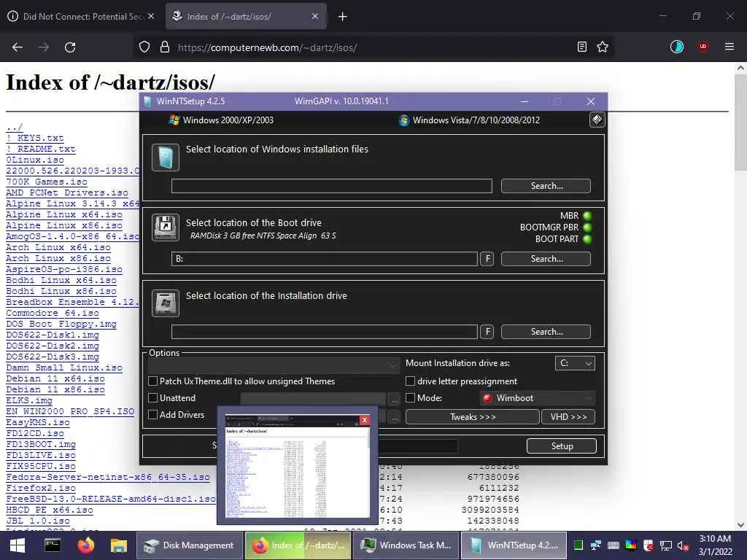Open the Firefox hamburger menu
Image resolution: width=747 pixels, height=560 pixels.
[729, 47]
